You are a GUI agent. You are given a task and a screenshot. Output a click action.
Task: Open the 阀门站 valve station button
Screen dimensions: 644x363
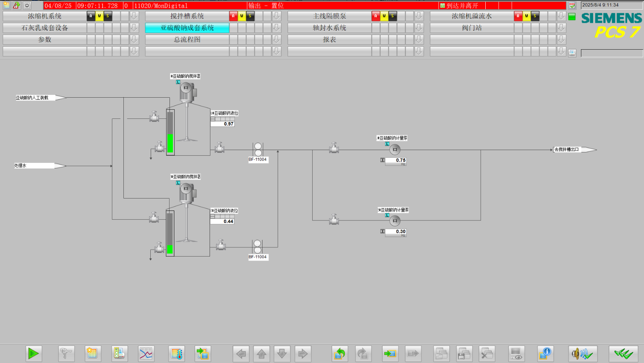[x=472, y=28]
